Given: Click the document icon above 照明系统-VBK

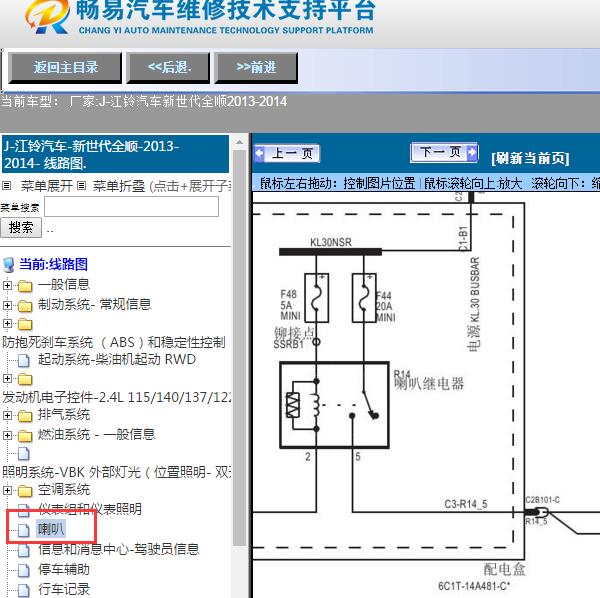Looking at the screenshot, I should pos(24,454).
